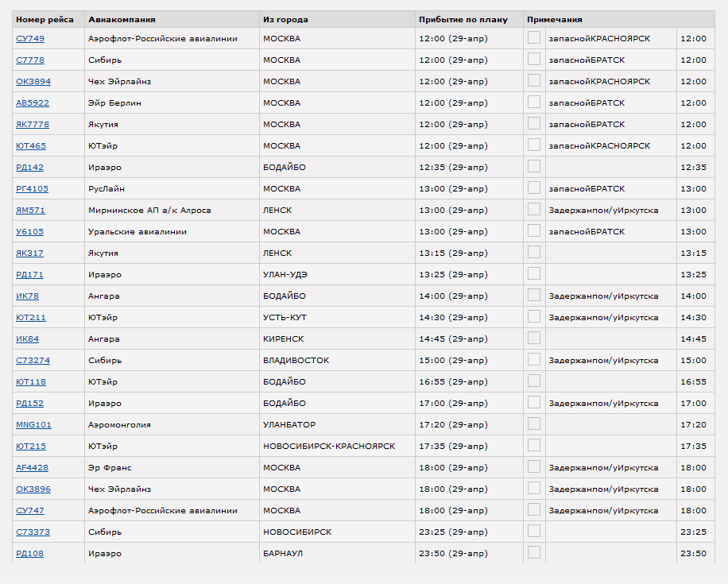Select the 'Уральские авиалинии' airline cell
This screenshot has height=584, width=728.
coord(172,232)
